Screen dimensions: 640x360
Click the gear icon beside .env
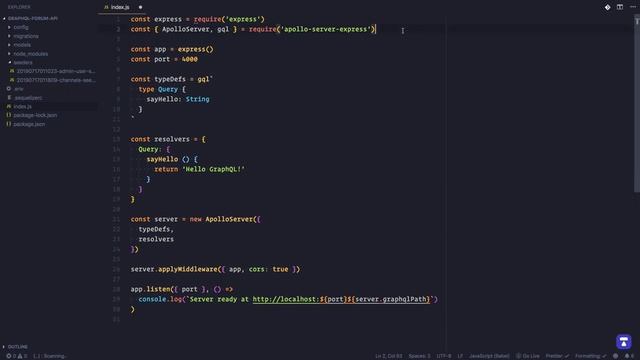pos(9,89)
